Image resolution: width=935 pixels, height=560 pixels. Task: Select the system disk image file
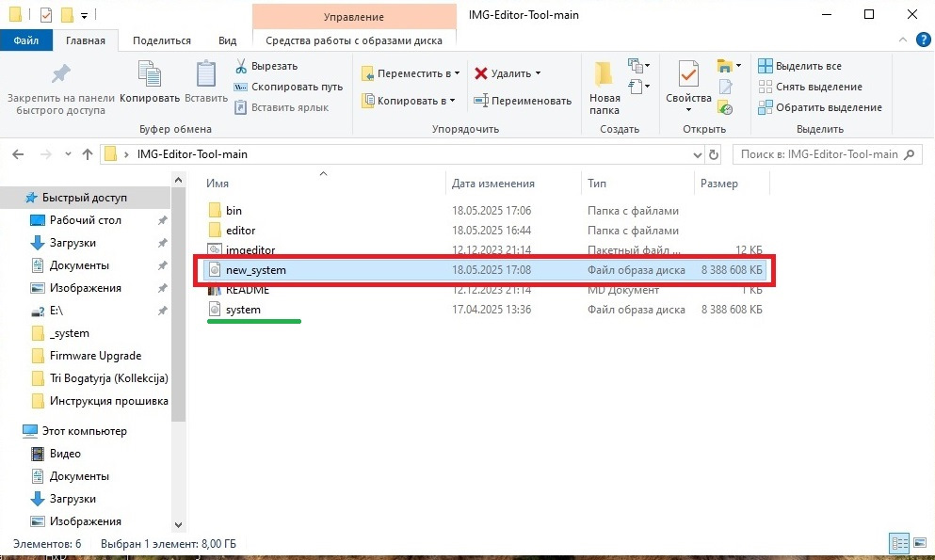pos(484,310)
